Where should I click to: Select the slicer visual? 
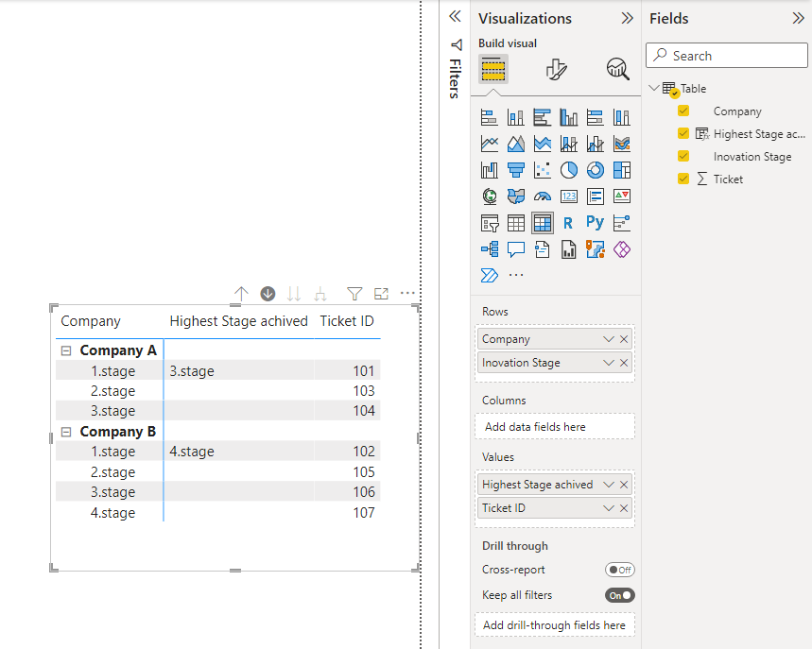(489, 223)
